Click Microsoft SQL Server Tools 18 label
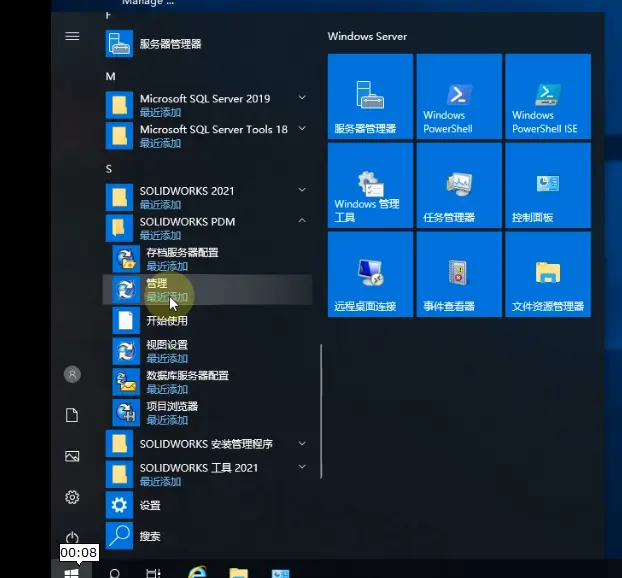 point(214,129)
